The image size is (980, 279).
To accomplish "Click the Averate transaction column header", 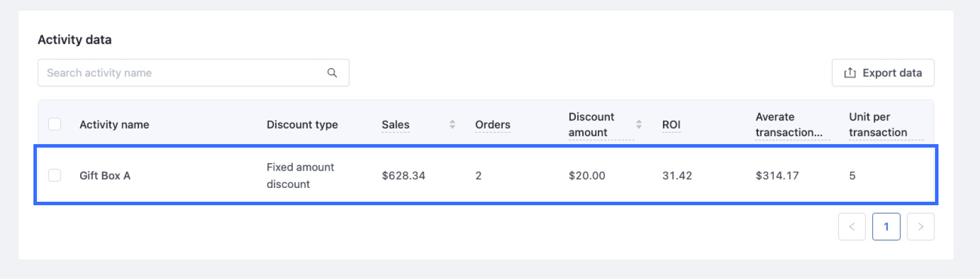I will tap(789, 125).
